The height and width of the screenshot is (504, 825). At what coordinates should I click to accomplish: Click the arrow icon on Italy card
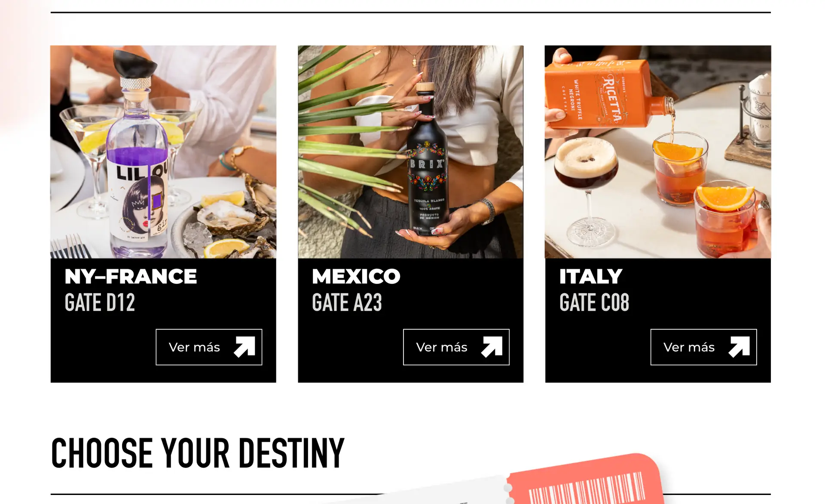[x=739, y=347]
